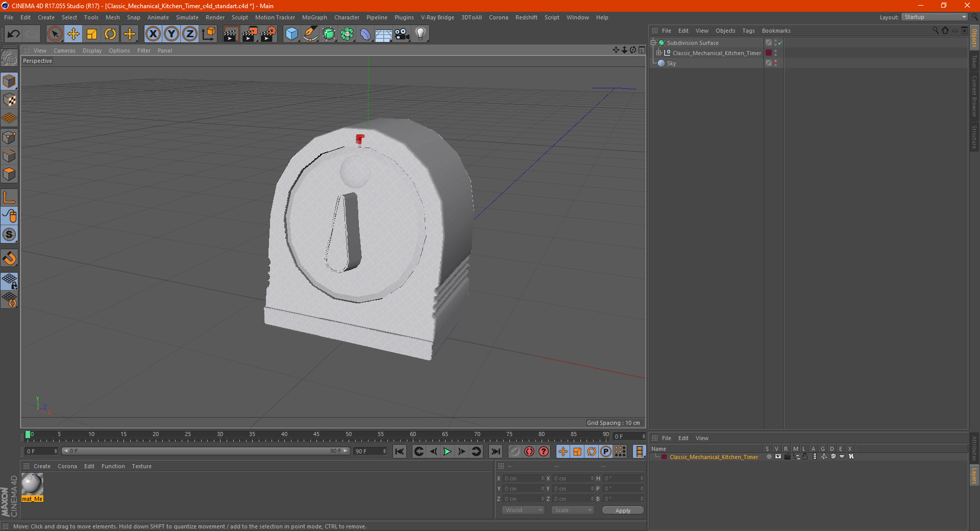Screen dimensions: 980x531
Task: Play the animation forward
Action: click(447, 451)
